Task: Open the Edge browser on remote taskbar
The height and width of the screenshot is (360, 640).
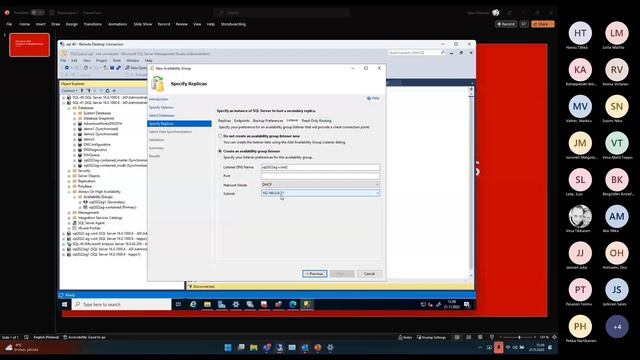Action: (293, 304)
